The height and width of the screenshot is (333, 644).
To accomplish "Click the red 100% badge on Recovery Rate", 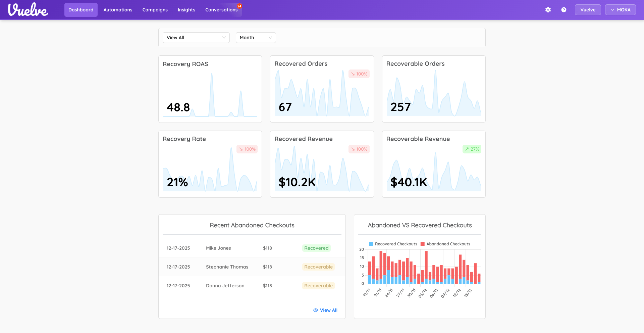I will (x=247, y=149).
